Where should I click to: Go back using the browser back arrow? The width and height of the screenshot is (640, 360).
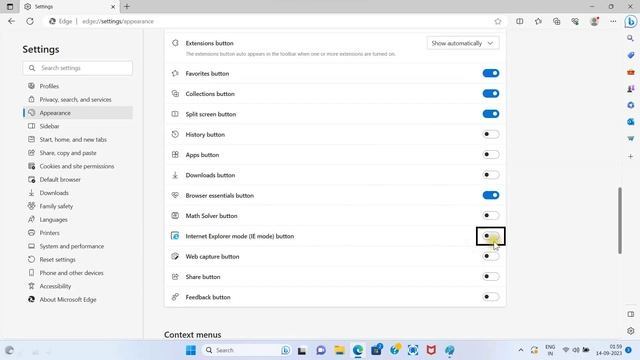pyautogui.click(x=11, y=21)
